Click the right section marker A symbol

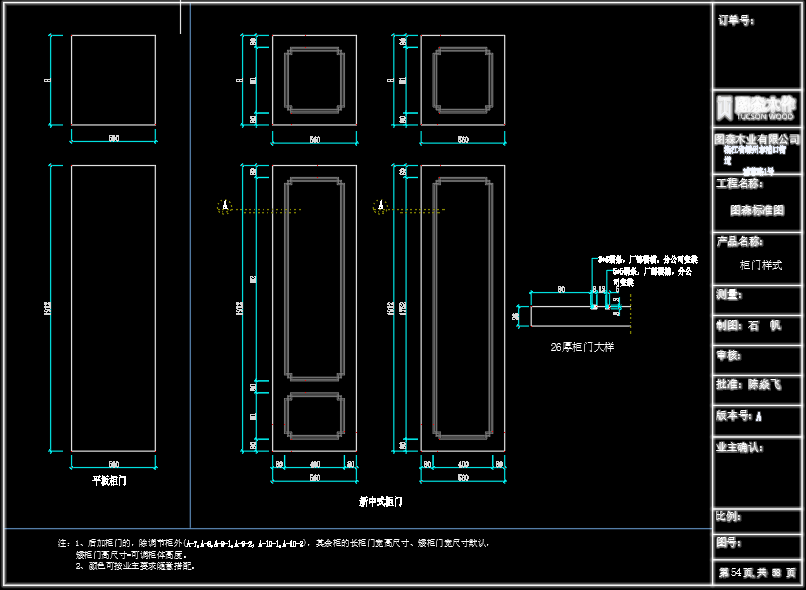(380, 206)
